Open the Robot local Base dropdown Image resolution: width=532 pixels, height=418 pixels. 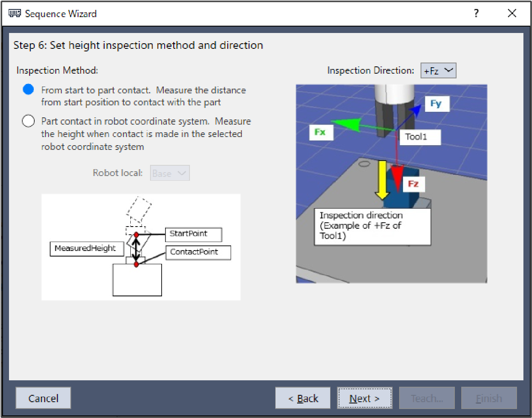(x=169, y=173)
